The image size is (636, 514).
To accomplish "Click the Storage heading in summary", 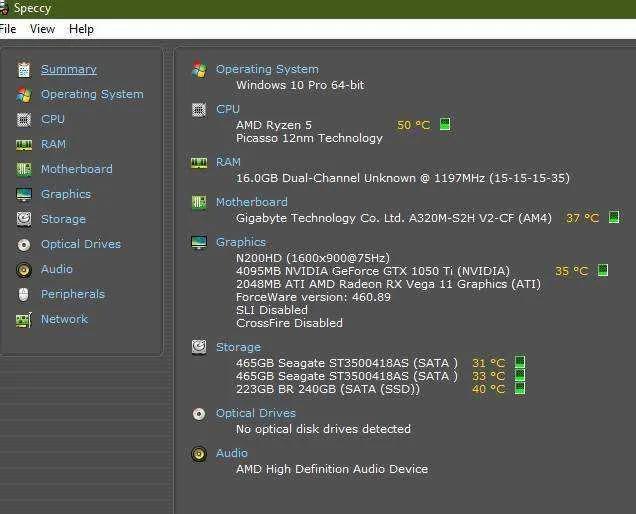I will pos(238,347).
